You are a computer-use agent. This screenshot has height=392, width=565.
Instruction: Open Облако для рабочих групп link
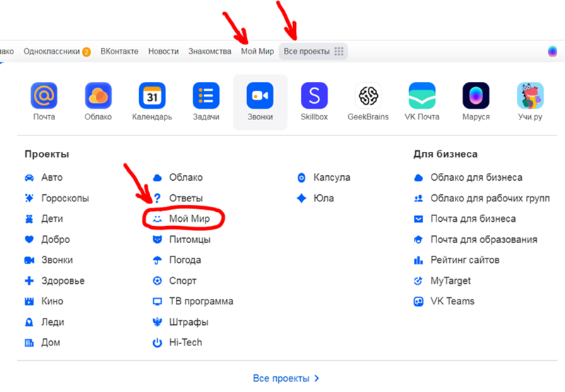[x=490, y=198]
